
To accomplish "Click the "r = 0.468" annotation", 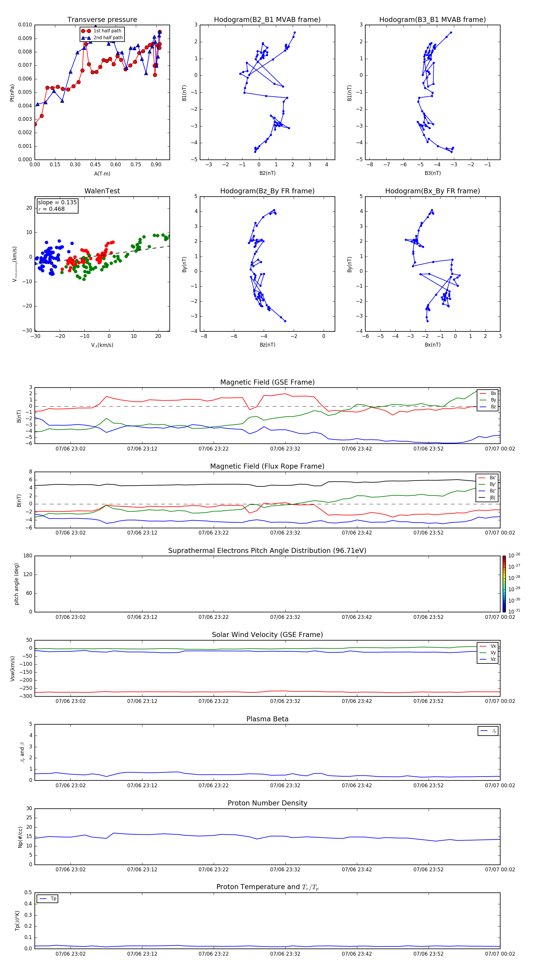I will point(51,209).
